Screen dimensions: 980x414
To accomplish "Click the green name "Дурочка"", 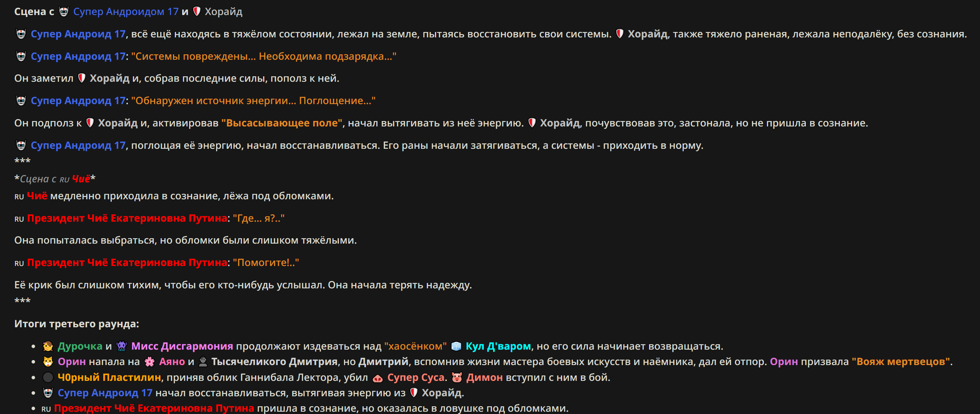I will [x=80, y=347].
